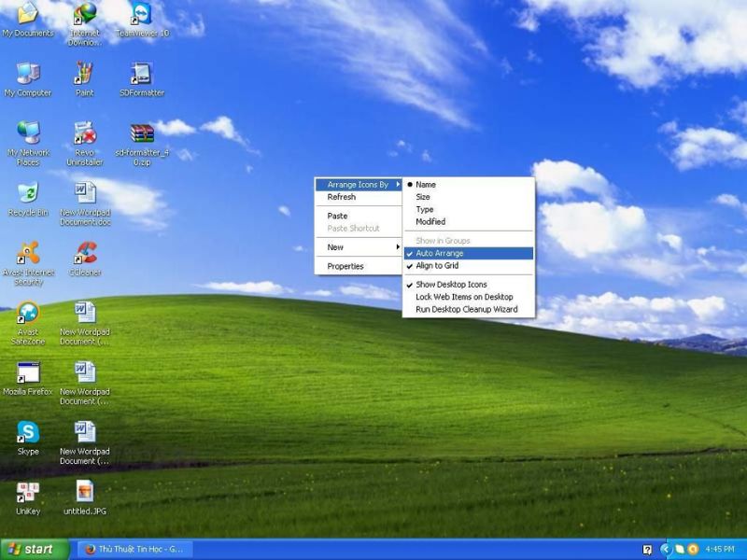Select the New Wordpad Document.doc file
The image size is (747, 560).
tap(85, 203)
